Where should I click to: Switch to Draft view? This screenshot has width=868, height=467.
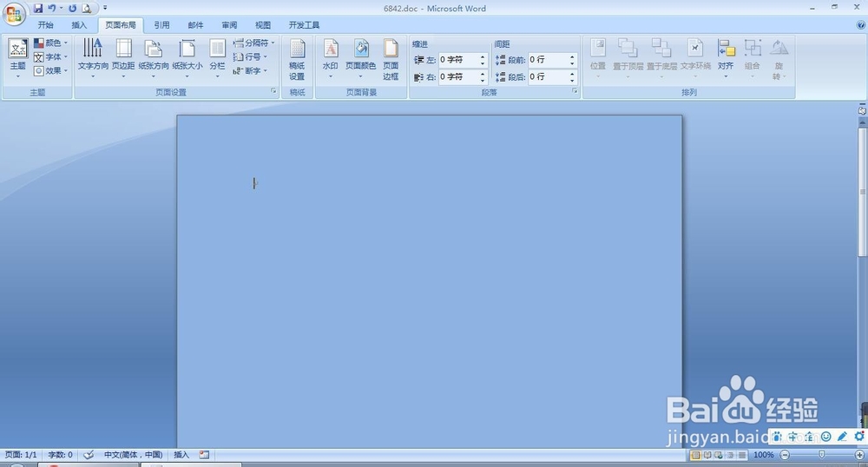742,455
